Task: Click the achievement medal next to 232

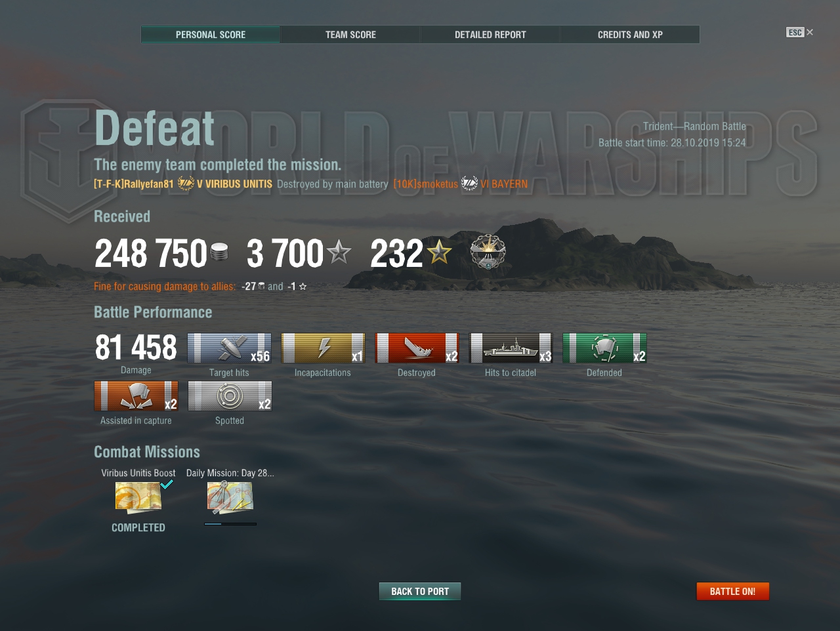Action: pos(488,253)
